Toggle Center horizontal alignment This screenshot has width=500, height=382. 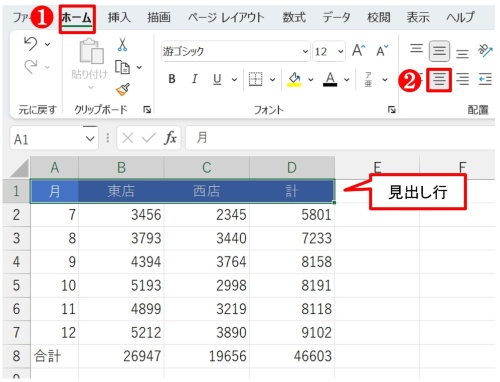coord(439,80)
